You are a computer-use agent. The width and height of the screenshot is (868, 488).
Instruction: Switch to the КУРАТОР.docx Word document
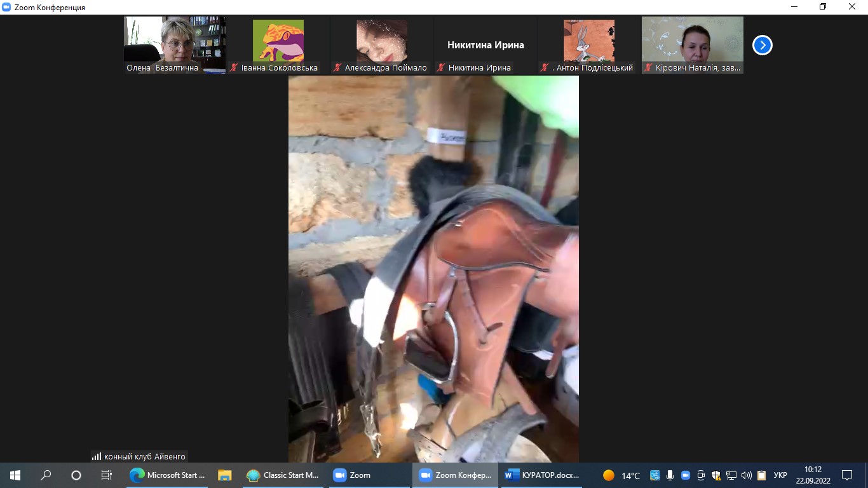coord(542,475)
